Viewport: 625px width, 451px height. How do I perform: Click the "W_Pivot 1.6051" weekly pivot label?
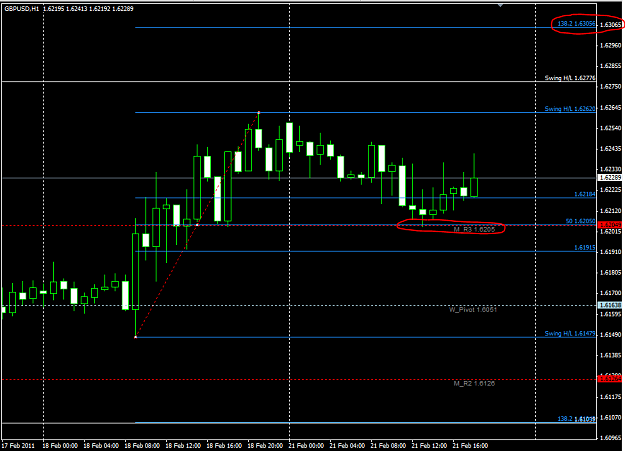tap(473, 309)
